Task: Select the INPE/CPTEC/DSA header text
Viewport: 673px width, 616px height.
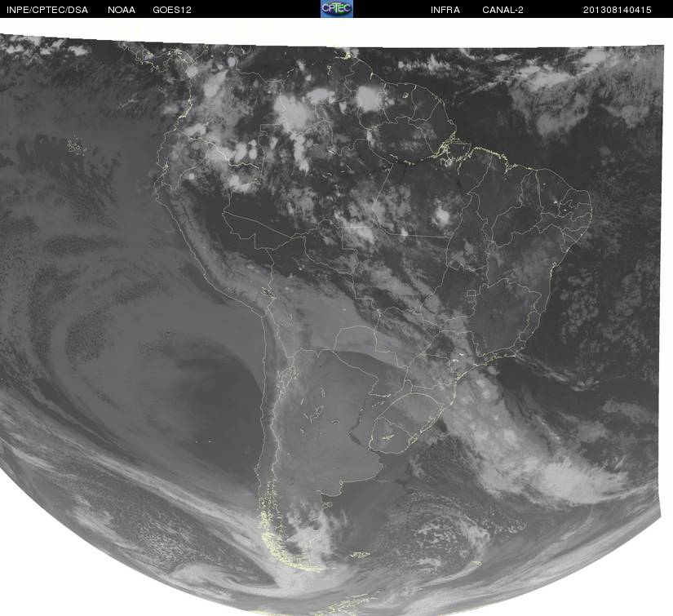Action: point(47,10)
